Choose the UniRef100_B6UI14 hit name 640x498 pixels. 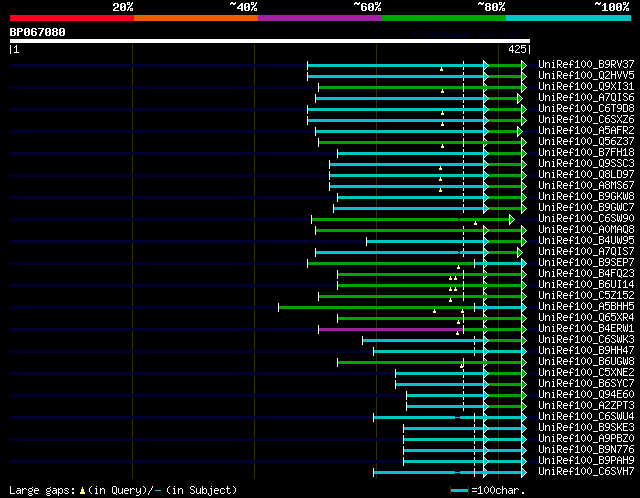[586, 285]
